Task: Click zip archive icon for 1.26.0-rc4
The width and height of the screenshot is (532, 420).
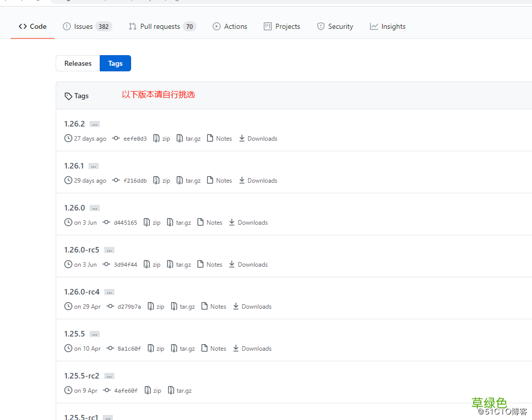Action: (151, 307)
